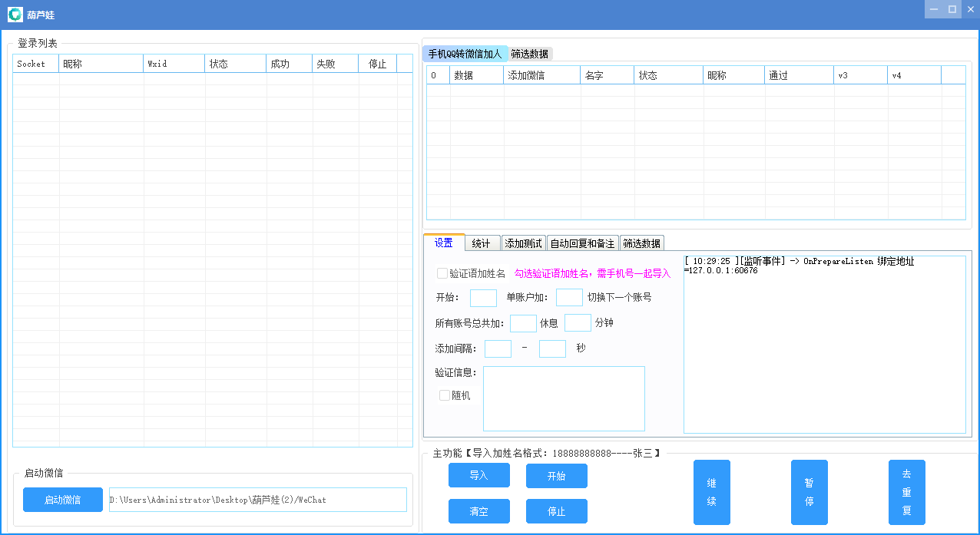The image size is (980, 535).
Task: Click the 暂停 button
Action: [x=809, y=492]
